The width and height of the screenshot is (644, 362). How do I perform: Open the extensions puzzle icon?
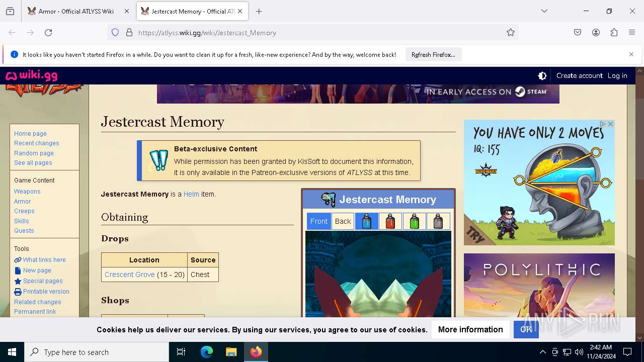[x=614, y=33]
